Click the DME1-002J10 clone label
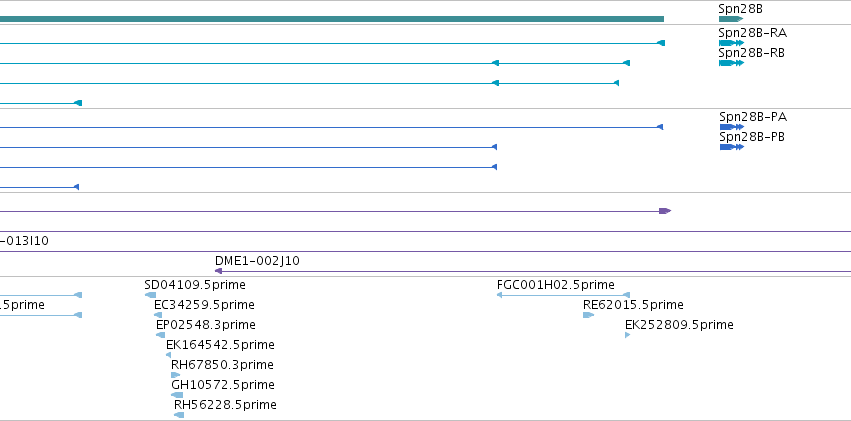 point(257,261)
